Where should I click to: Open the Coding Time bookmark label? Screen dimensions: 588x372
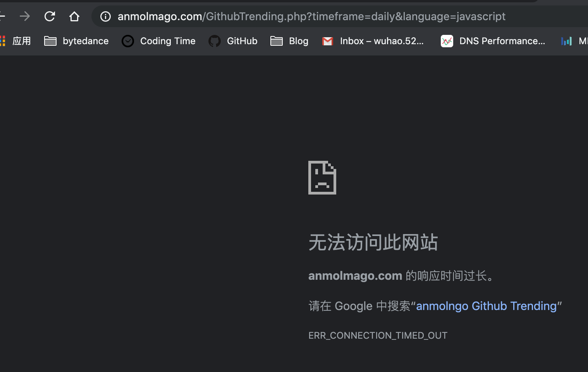point(168,41)
